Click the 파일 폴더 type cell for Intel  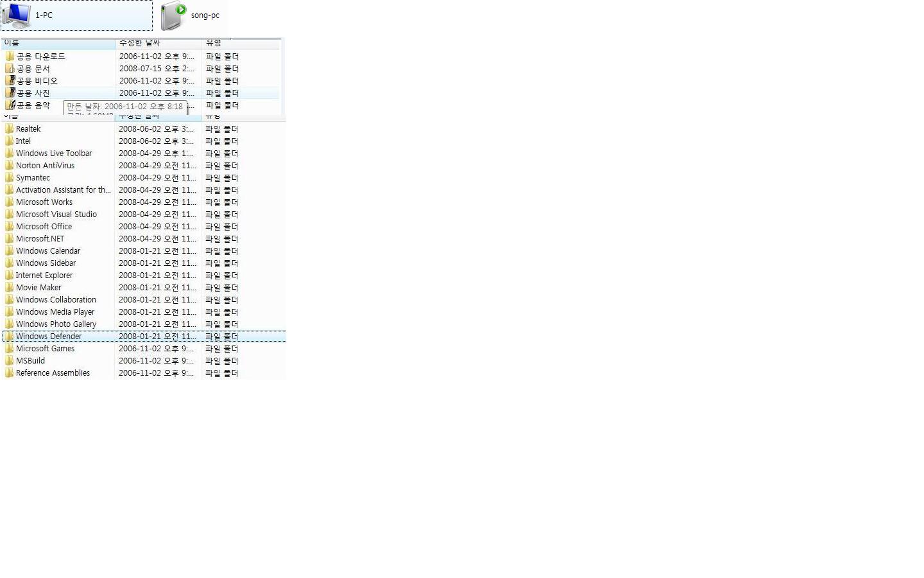[x=221, y=141]
